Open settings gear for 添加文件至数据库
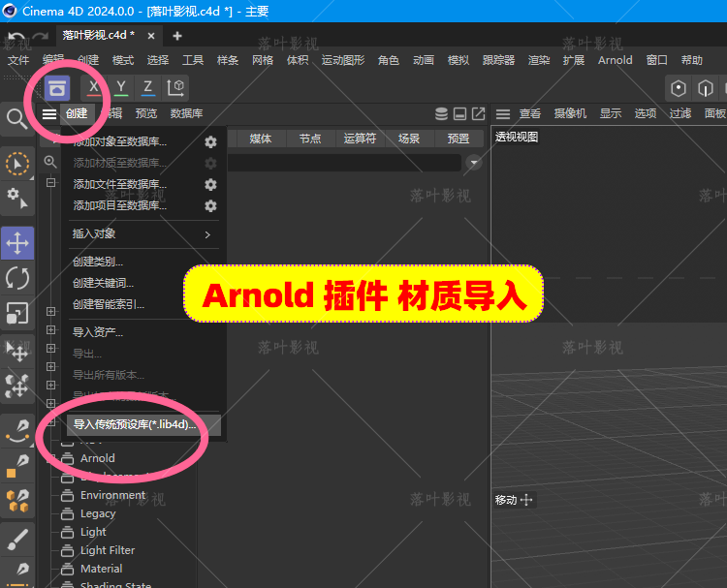 coord(211,185)
